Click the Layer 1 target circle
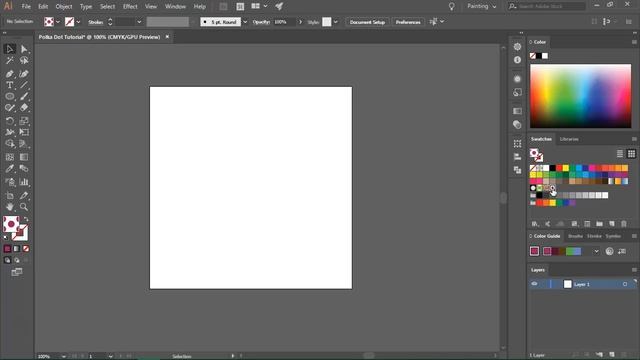 pos(624,284)
